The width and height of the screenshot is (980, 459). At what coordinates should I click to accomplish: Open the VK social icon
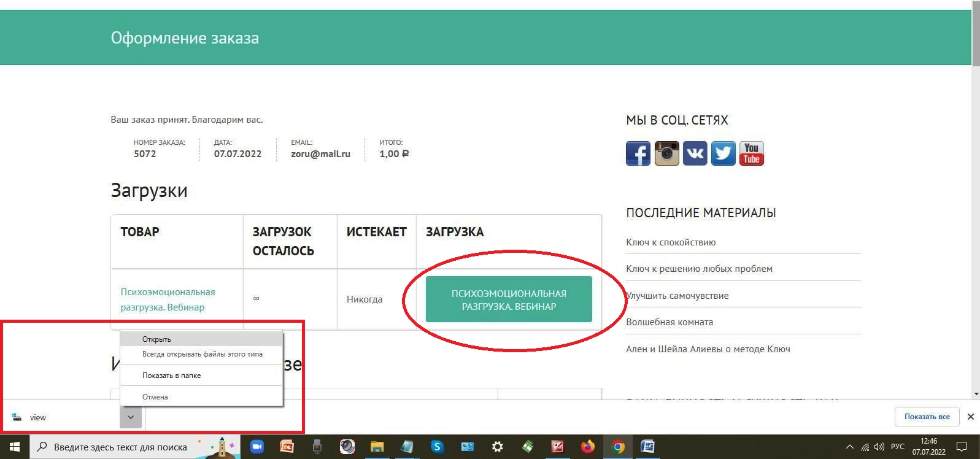695,153
